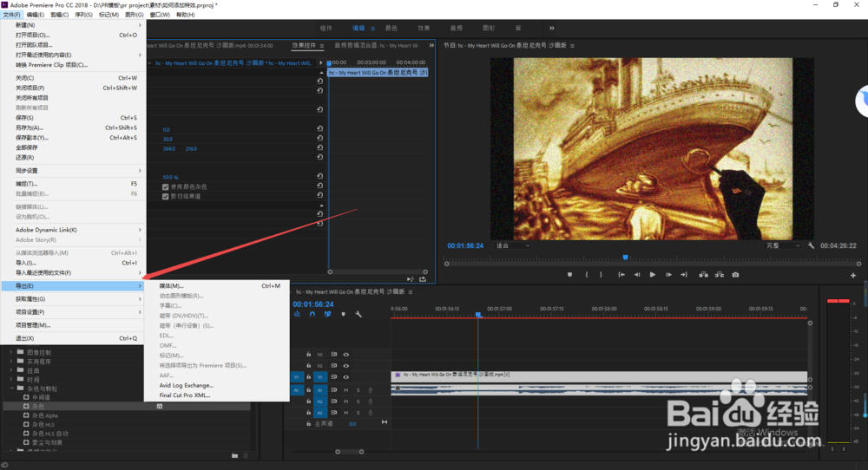
Task: Choose 媒体(M)... from export submenu
Action: 216,286
